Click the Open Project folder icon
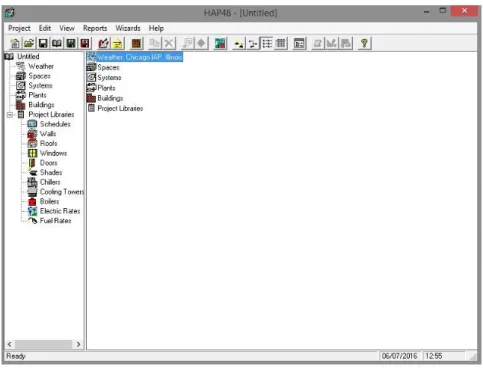483x369 pixels. [x=29, y=43]
